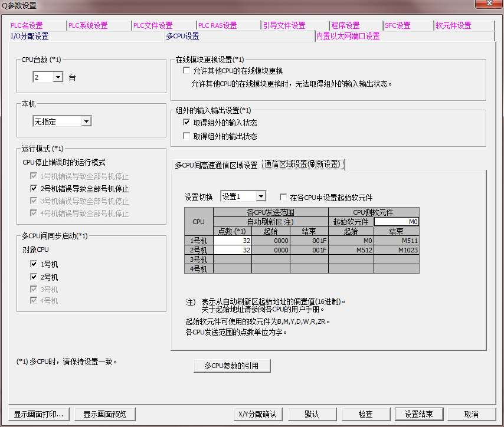Uncheck 取得组外的输入状态 option
504x427 pixels.
pyautogui.click(x=187, y=123)
